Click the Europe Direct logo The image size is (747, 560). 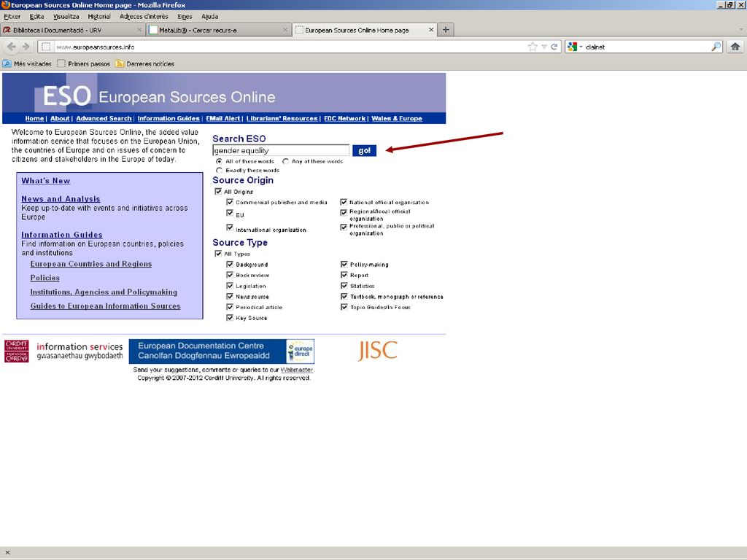pyautogui.click(x=300, y=351)
